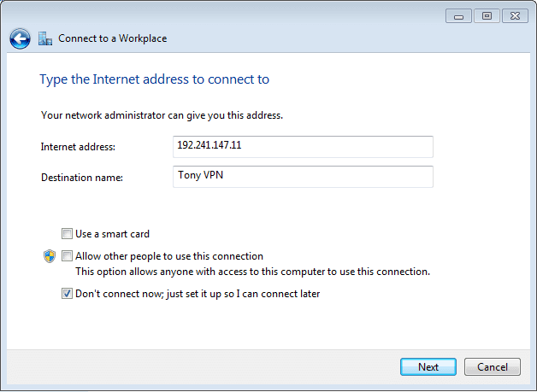This screenshot has height=392, width=537.
Task: Click the Type the Internet address heading
Action: 155,79
